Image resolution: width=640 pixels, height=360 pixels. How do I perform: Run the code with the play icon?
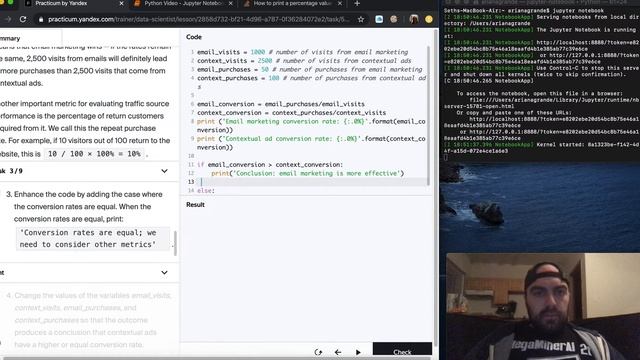358,352
